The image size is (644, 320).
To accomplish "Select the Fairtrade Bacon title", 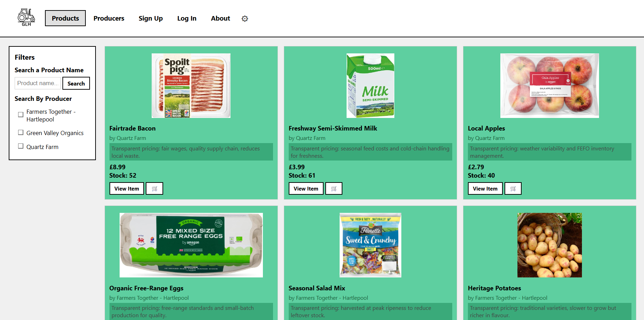I will click(x=132, y=128).
